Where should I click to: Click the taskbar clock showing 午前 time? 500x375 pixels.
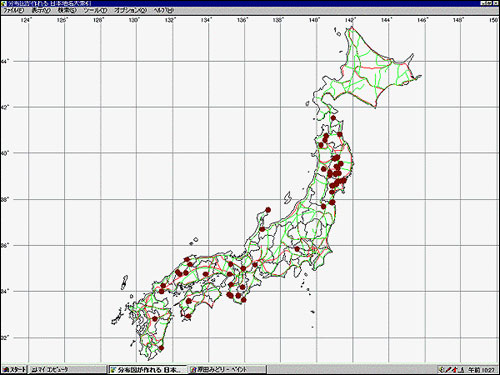click(481, 370)
